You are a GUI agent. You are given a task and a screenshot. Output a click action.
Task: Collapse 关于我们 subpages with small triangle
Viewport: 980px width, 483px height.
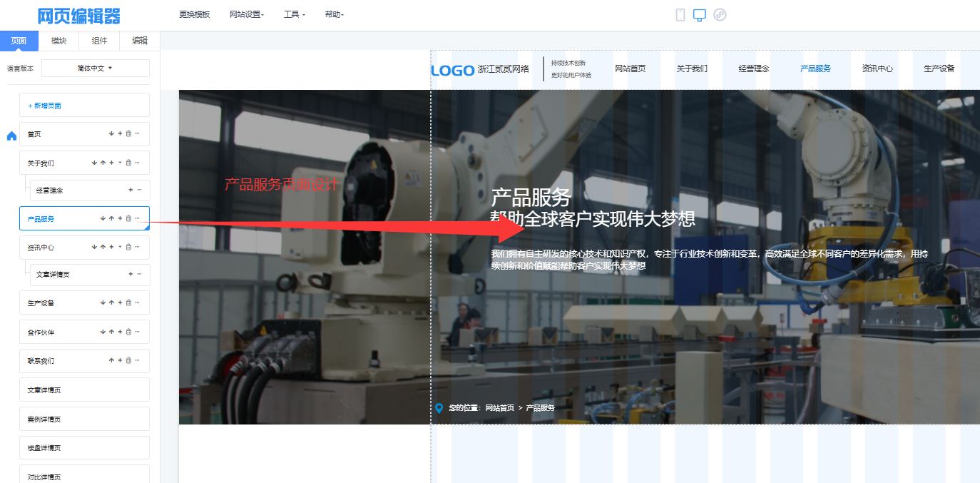click(120, 163)
